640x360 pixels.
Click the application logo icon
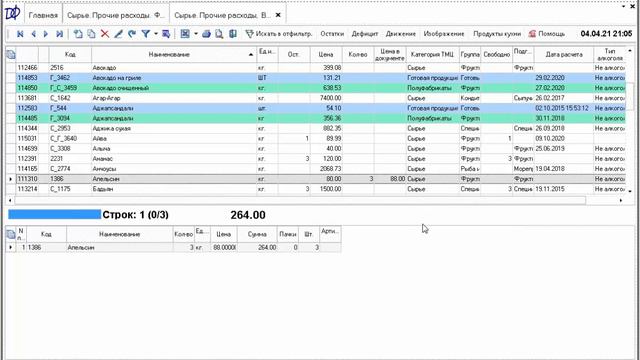(12, 13)
